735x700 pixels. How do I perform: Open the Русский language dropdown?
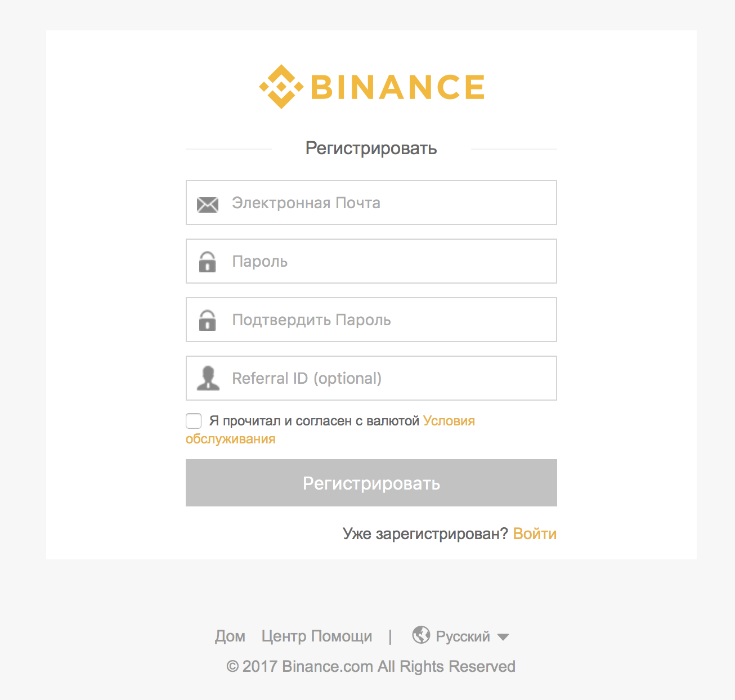tap(463, 636)
